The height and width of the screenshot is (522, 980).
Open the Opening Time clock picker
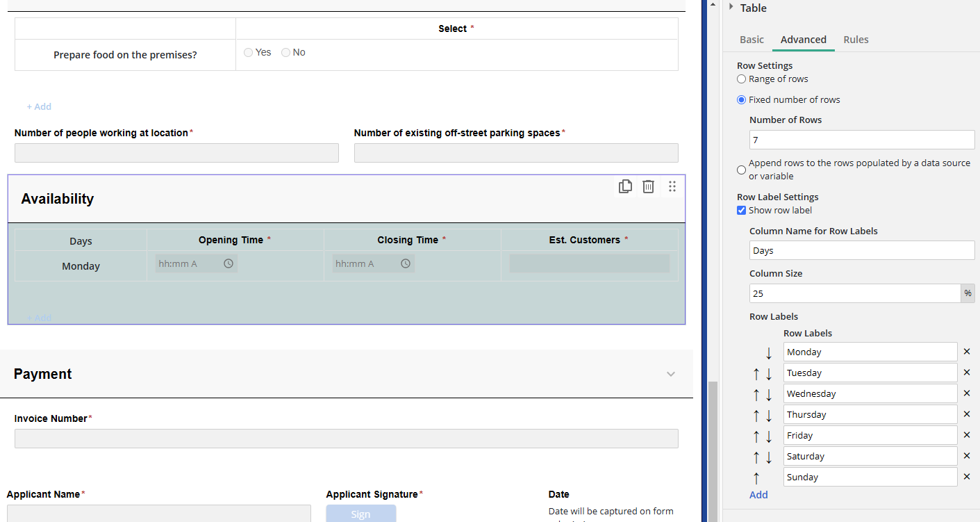pos(229,263)
